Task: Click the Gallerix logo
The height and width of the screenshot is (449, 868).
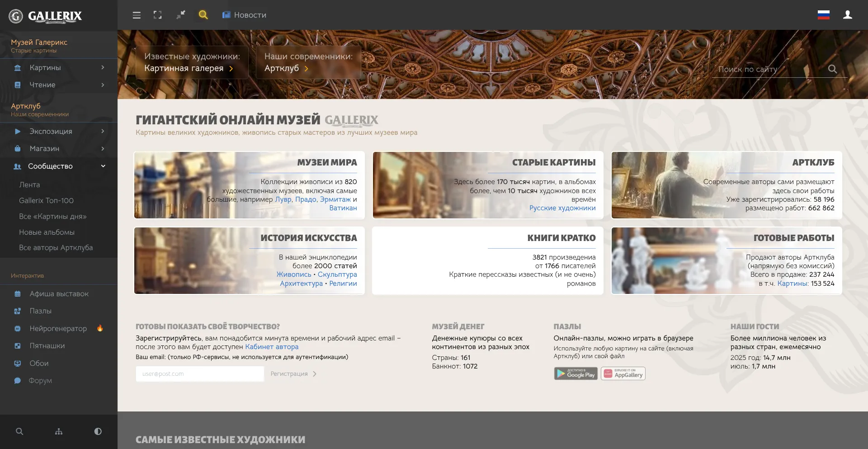Action: coord(45,16)
